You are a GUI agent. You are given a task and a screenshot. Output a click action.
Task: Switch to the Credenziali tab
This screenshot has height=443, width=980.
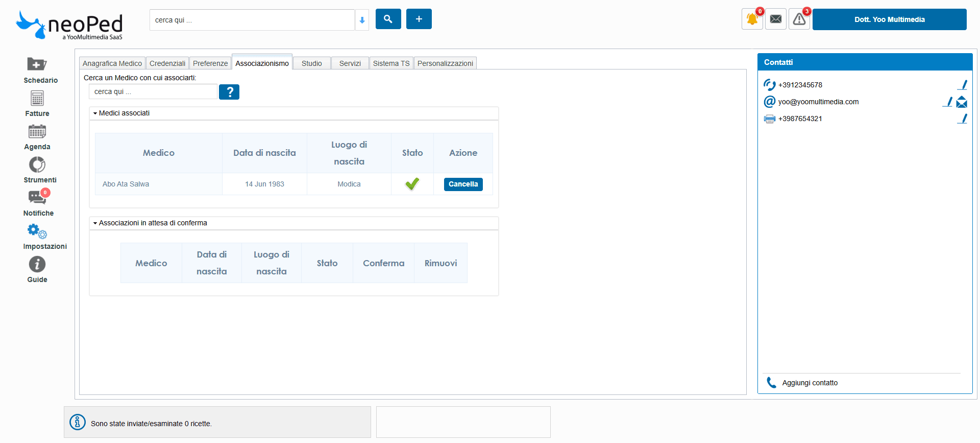pos(167,63)
